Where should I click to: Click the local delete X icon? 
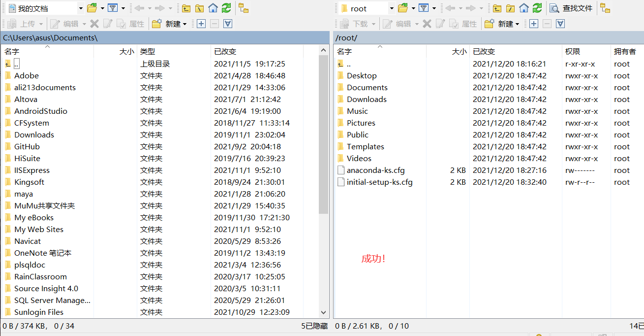pos(94,24)
